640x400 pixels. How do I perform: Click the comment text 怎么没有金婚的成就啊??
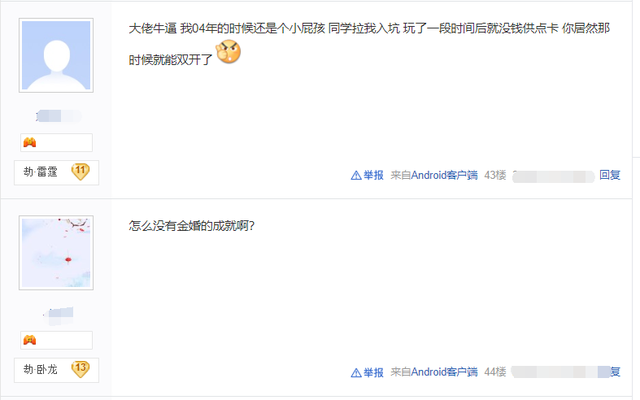click(x=192, y=226)
